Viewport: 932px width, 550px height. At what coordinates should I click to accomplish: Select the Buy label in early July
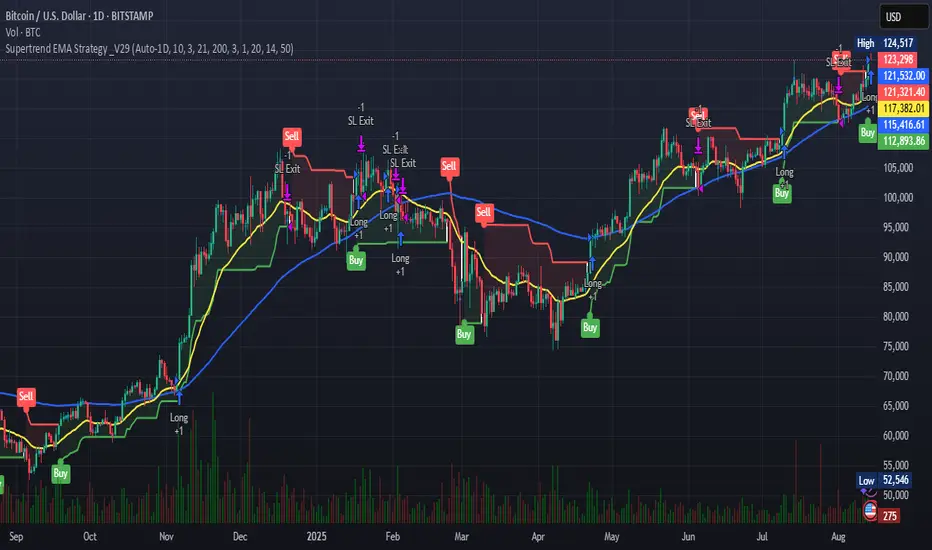pos(782,193)
